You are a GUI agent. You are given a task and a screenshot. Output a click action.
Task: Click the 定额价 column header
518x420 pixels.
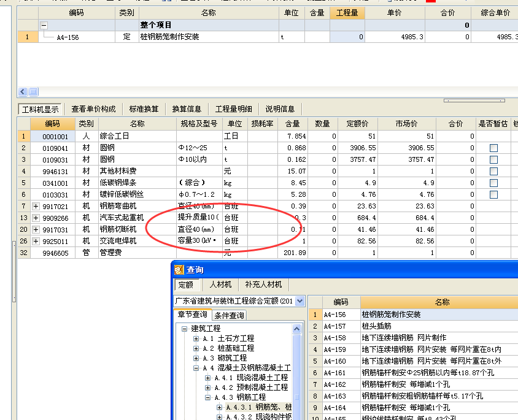[357, 124]
